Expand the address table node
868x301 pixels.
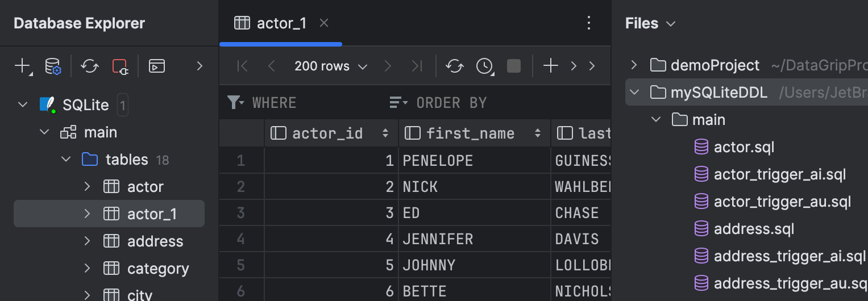(x=87, y=241)
